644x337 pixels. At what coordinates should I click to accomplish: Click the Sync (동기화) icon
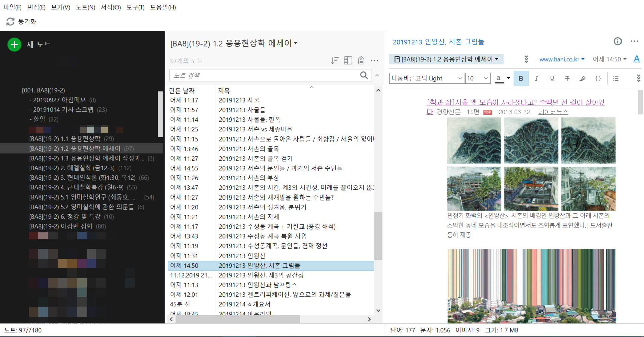tap(10, 21)
